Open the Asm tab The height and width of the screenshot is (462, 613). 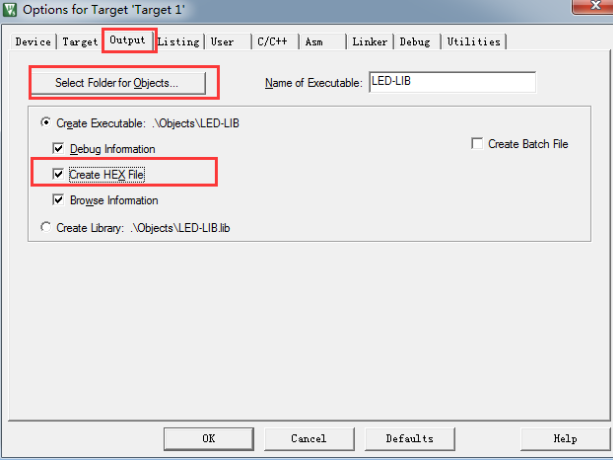pos(322,42)
